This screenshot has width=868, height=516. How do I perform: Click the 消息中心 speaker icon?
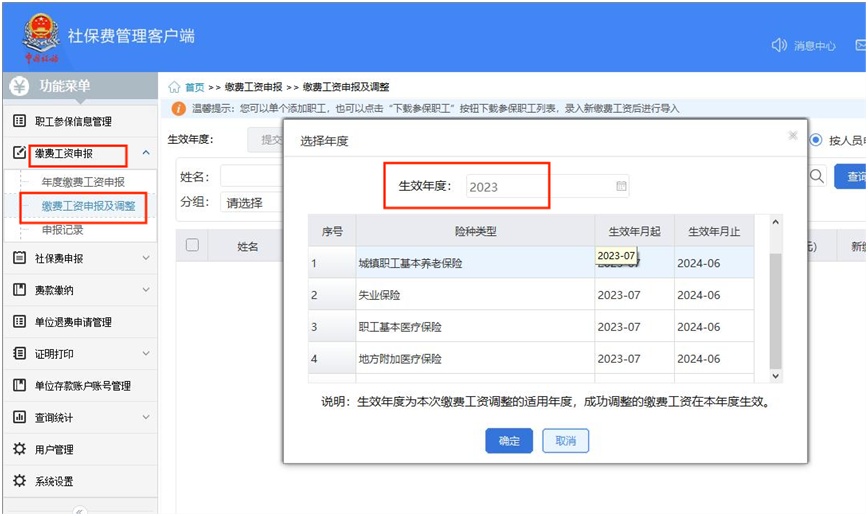tap(779, 45)
